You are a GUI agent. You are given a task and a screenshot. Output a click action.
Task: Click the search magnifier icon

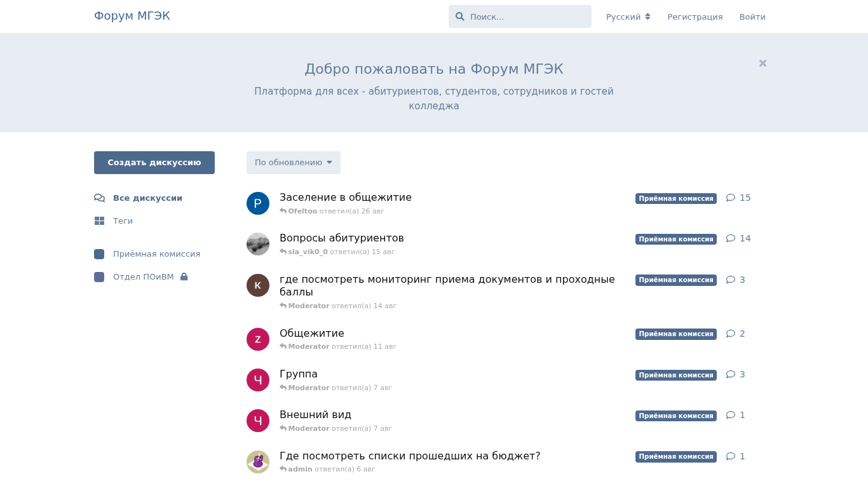pyautogui.click(x=460, y=17)
